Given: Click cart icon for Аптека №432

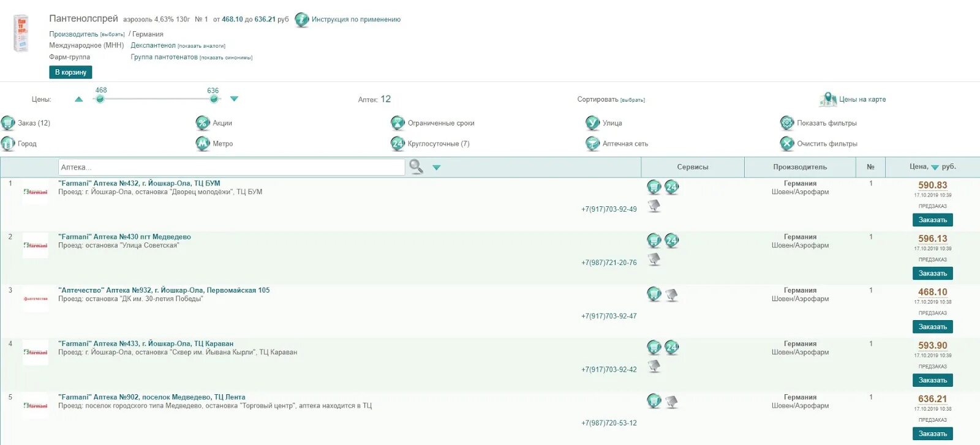Looking at the screenshot, I should point(654,187).
